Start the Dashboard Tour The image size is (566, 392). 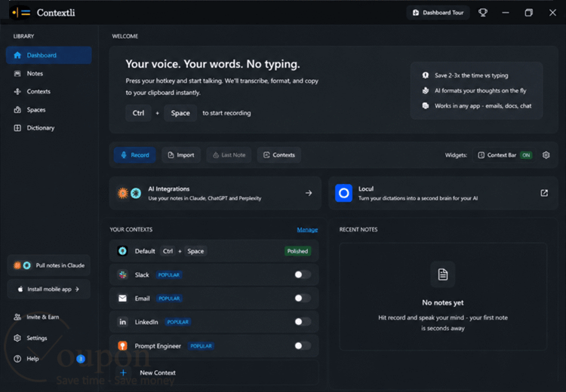point(438,13)
